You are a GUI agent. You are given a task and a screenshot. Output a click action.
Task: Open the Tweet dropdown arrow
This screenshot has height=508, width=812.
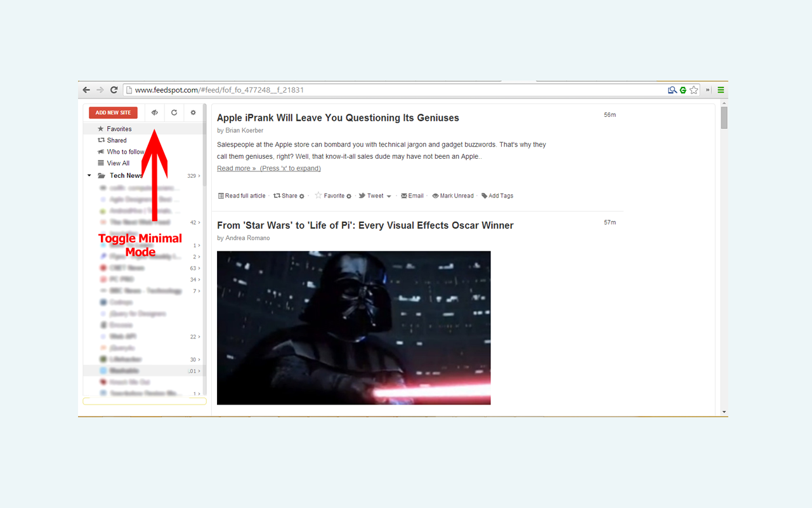[389, 196]
